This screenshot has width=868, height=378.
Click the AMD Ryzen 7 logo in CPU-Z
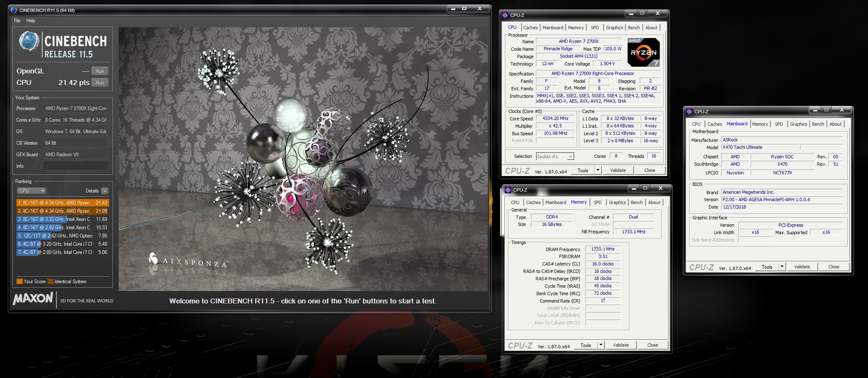(x=643, y=52)
